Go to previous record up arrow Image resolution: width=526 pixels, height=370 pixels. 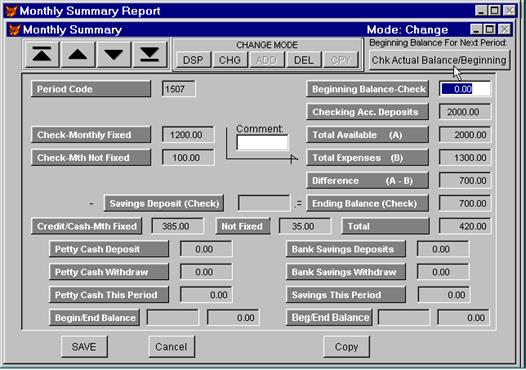tap(78, 54)
